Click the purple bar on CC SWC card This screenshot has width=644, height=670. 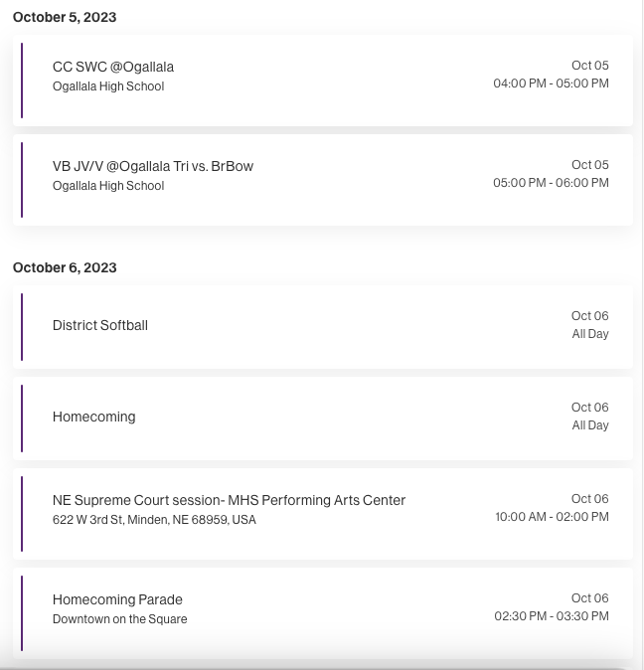22,81
